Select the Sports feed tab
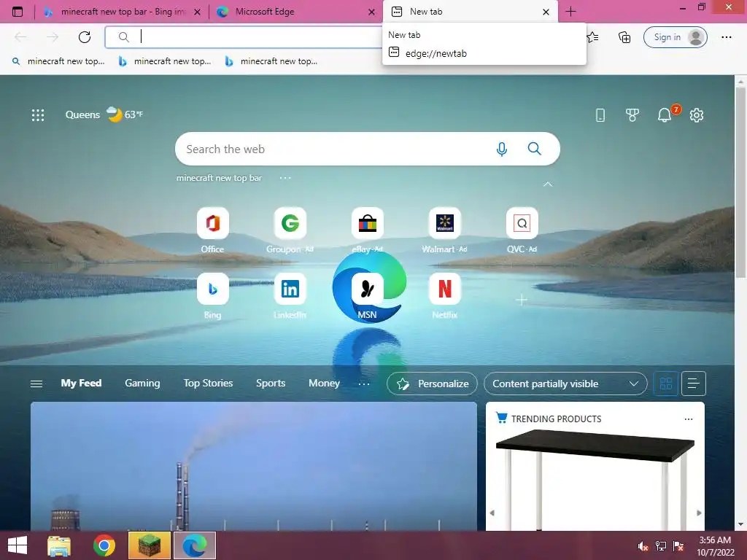The width and height of the screenshot is (747, 560). pyautogui.click(x=271, y=383)
